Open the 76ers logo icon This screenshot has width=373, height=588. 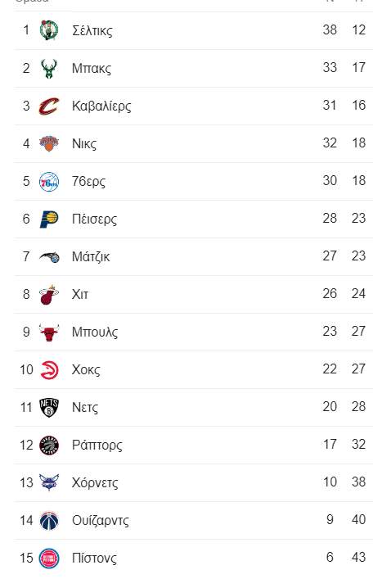tap(49, 182)
